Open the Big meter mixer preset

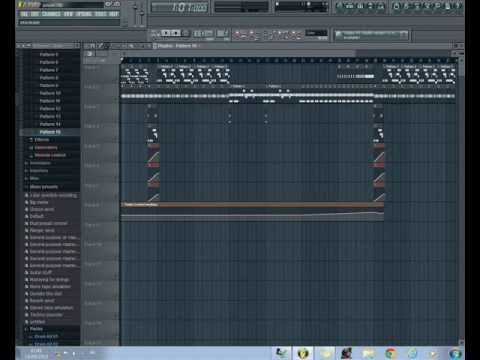point(39,202)
